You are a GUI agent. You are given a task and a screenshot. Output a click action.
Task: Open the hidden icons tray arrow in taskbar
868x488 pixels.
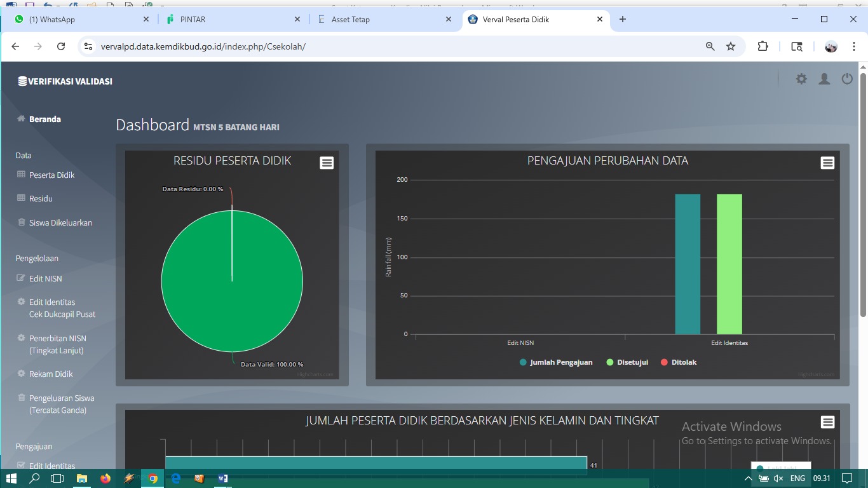pos(748,478)
